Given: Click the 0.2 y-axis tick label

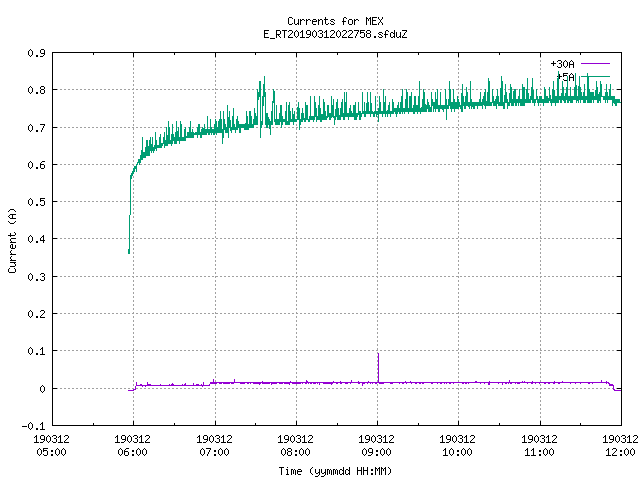Looking at the screenshot, I should [36, 314].
